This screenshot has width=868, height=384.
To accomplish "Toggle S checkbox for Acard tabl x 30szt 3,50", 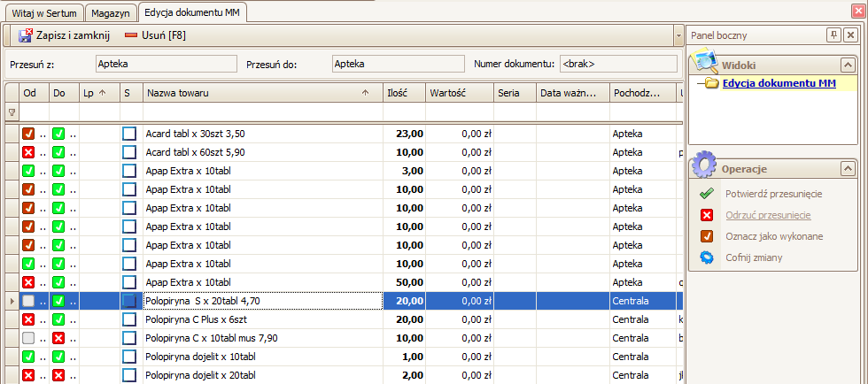I will 129,134.
